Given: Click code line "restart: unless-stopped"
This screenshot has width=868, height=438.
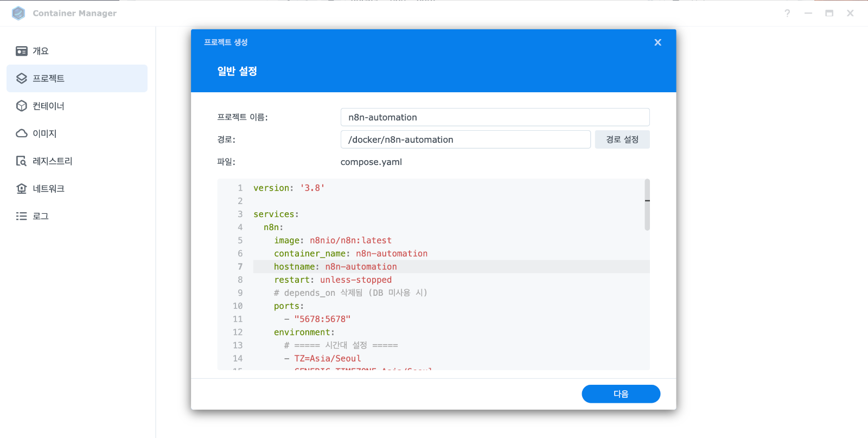Looking at the screenshot, I should tap(333, 280).
